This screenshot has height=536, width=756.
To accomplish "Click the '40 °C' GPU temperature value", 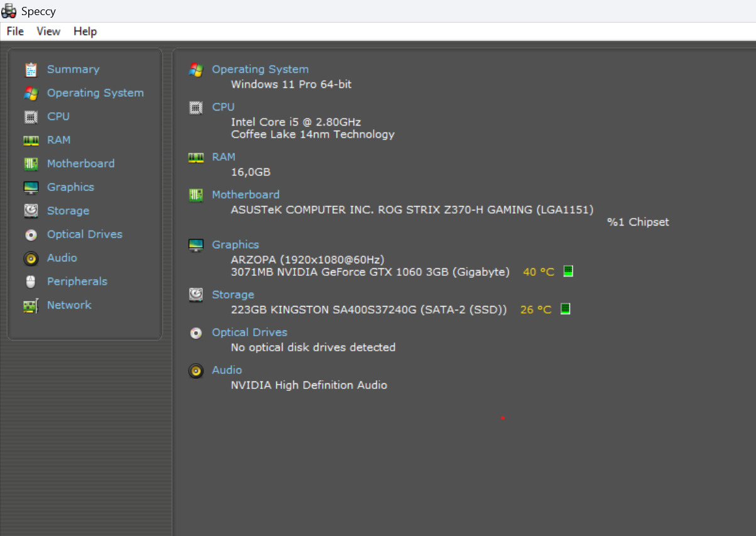I will (x=539, y=272).
